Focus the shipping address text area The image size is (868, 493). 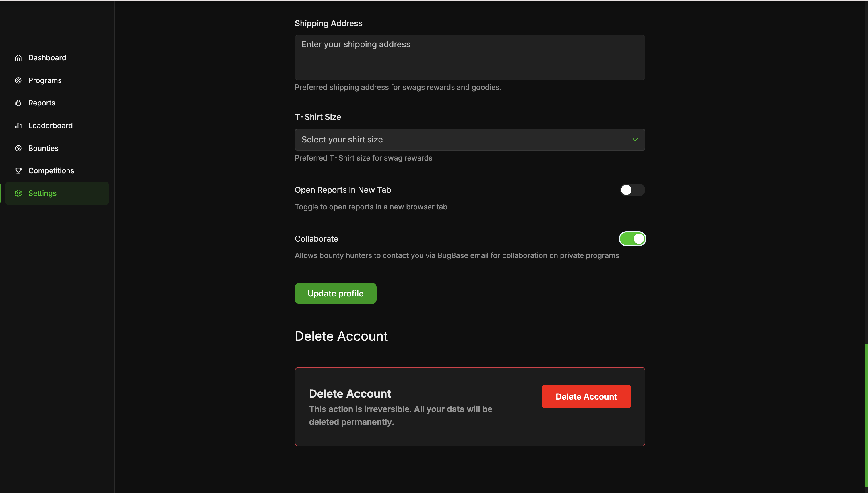pos(470,57)
